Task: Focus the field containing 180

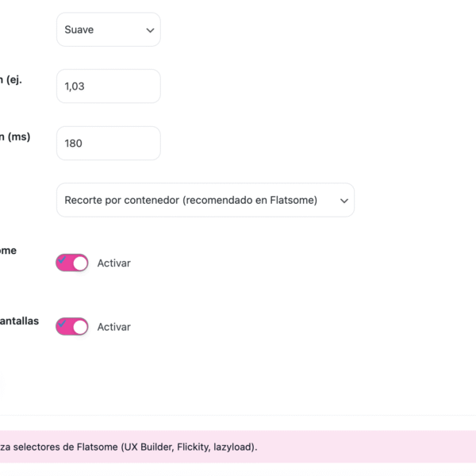Action: click(109, 144)
